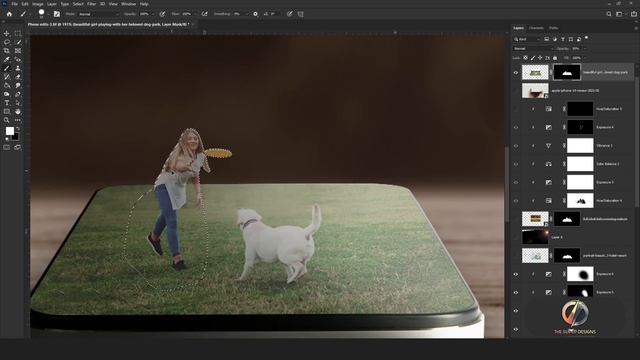640x360 pixels.
Task: Select the apple iphone layer thumbnail
Action: [535, 91]
